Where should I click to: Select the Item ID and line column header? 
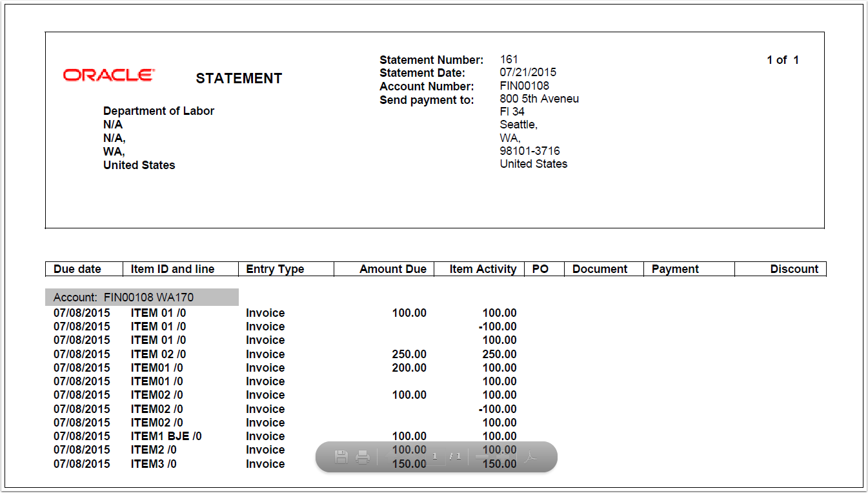[181, 269]
